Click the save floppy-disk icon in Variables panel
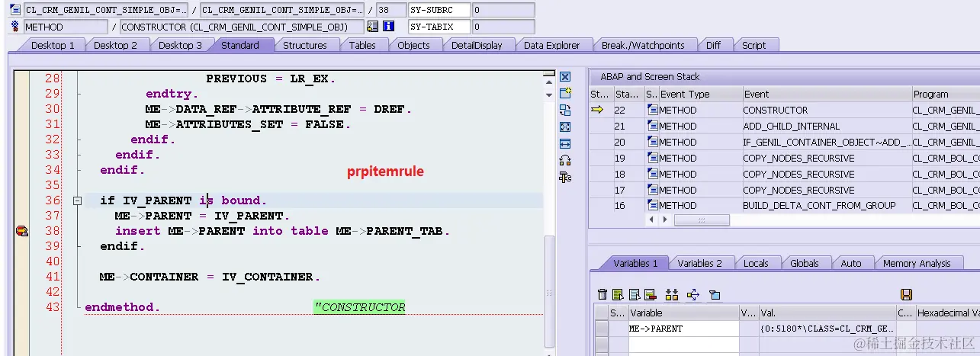The height and width of the screenshot is (356, 980). coord(906,294)
